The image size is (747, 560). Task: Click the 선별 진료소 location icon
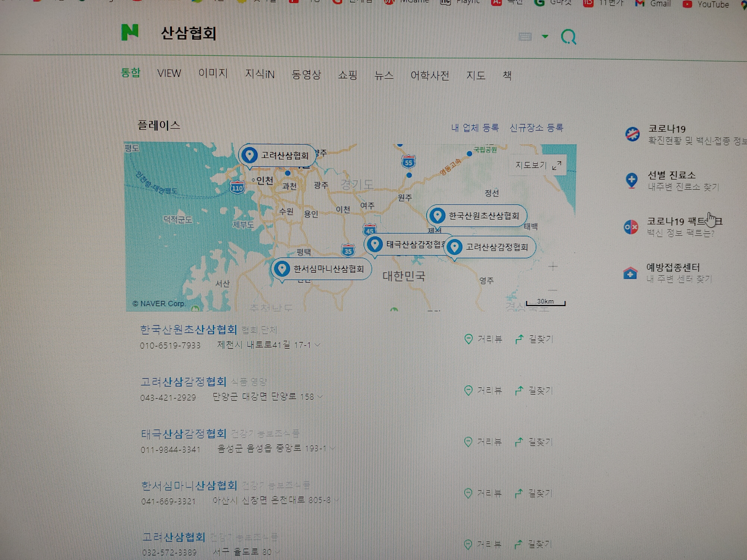click(x=632, y=180)
